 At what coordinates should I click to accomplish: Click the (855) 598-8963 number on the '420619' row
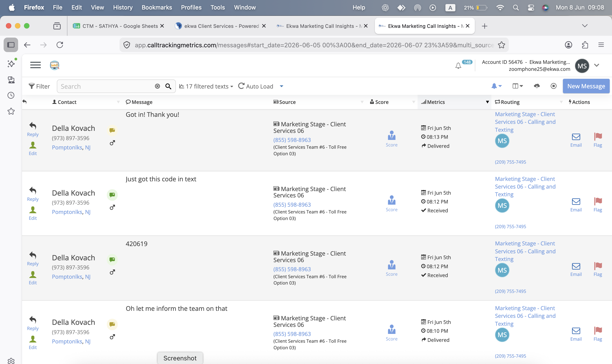tap(292, 269)
